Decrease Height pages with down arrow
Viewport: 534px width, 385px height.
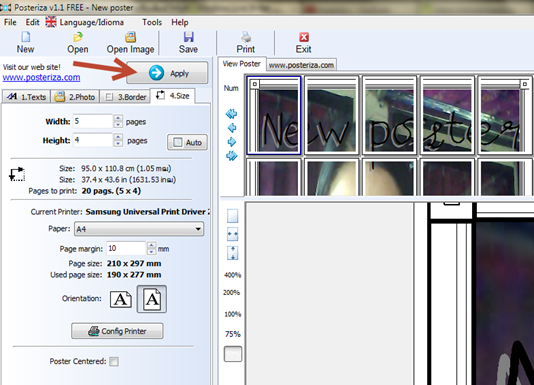click(118, 143)
